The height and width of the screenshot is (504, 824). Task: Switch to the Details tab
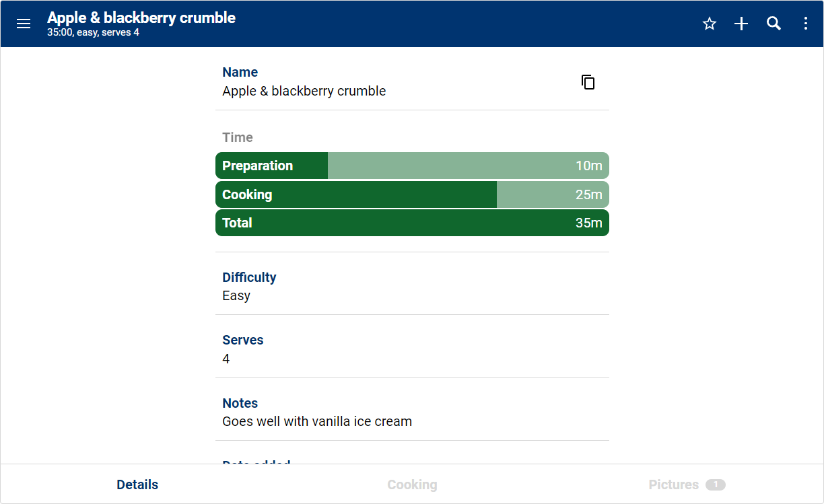(137, 484)
